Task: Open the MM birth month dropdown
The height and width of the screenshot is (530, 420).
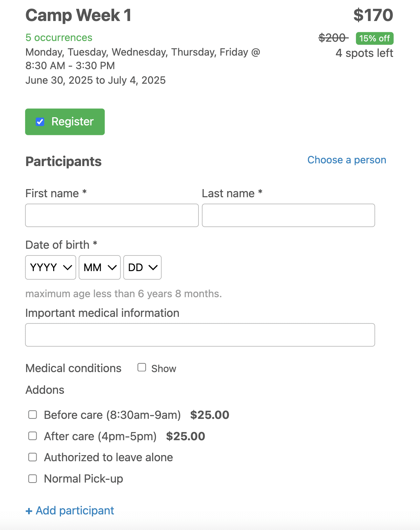Action: (99, 267)
